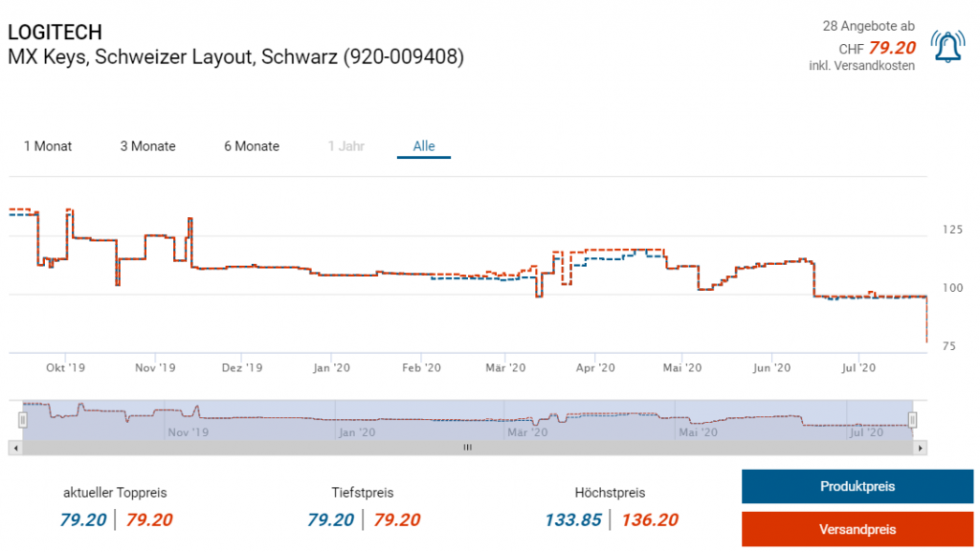
Task: Click the Apr '20 axis label on the chart
Action: tap(595, 367)
